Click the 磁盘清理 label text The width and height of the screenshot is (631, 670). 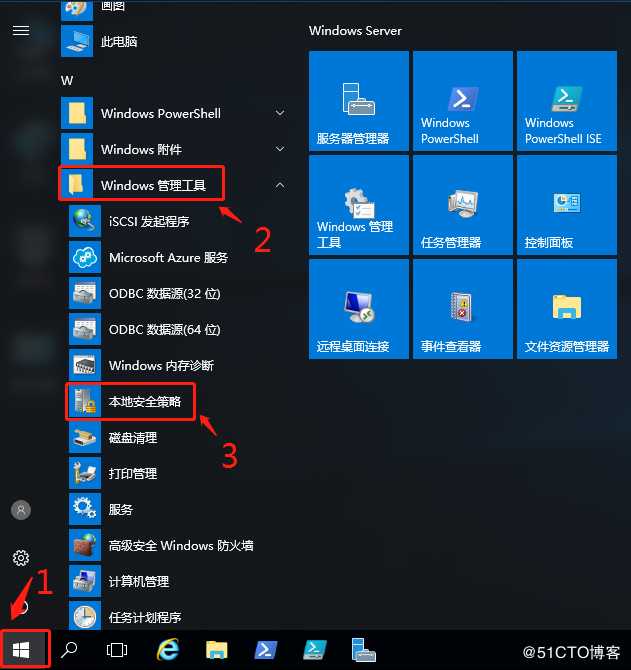[133, 438]
